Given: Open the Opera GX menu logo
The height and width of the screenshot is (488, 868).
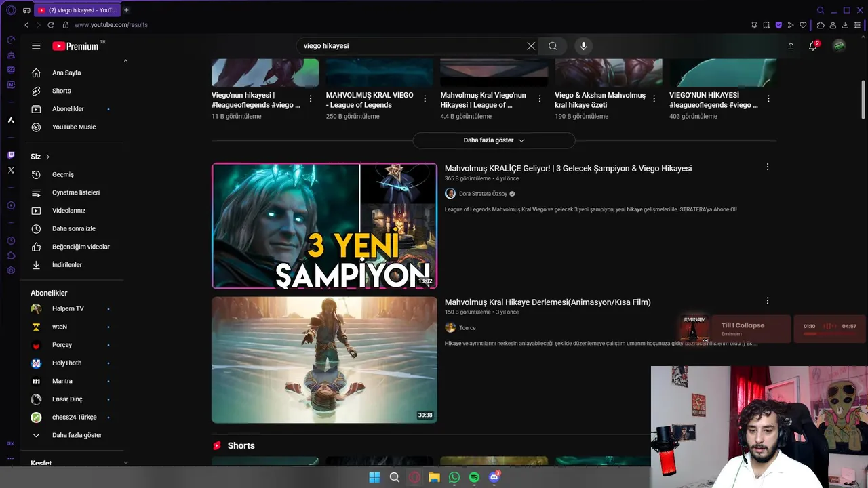Looking at the screenshot, I should tap(11, 10).
